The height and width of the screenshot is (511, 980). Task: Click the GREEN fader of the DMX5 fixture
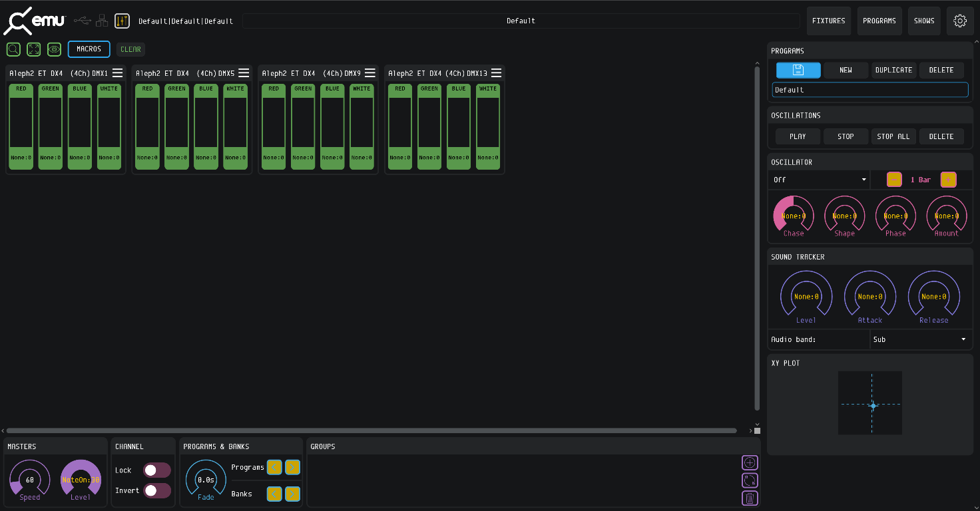pos(177,126)
